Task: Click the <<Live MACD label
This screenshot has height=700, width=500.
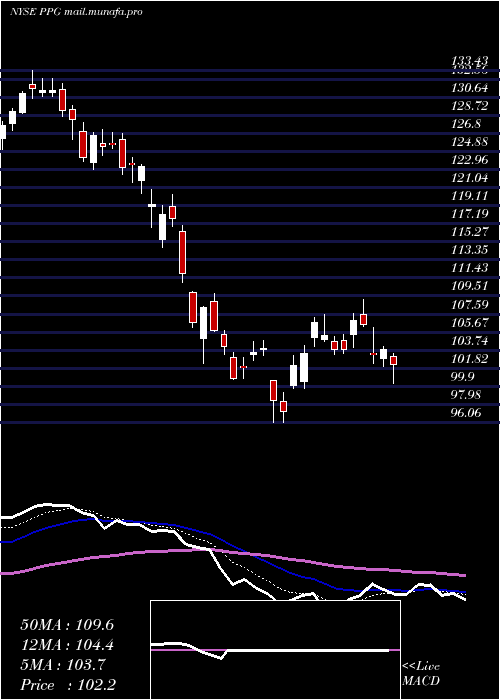Action: 421,674
